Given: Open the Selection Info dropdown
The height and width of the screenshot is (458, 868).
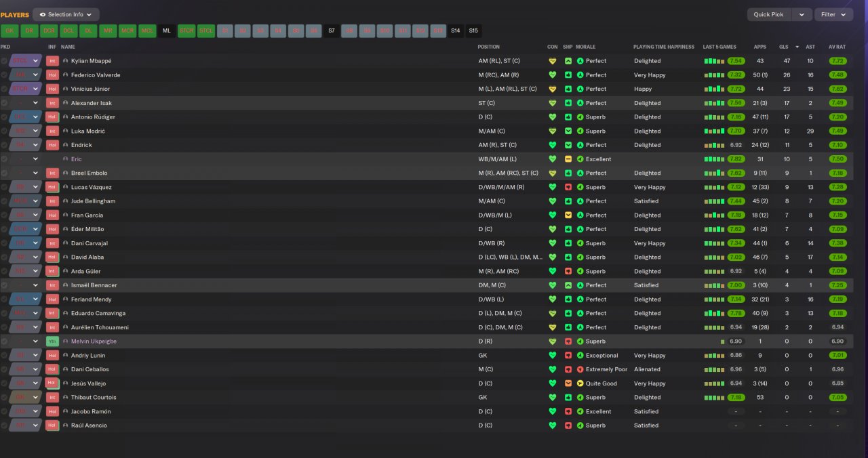Looking at the screenshot, I should tap(66, 14).
